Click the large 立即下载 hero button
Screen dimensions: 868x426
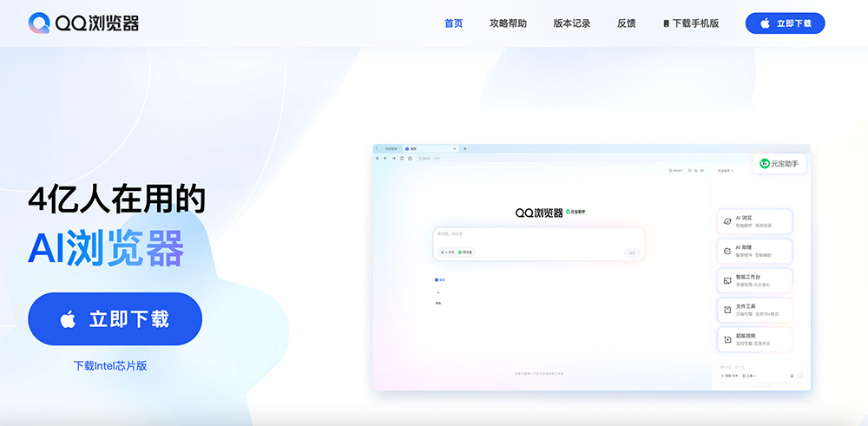tap(115, 318)
